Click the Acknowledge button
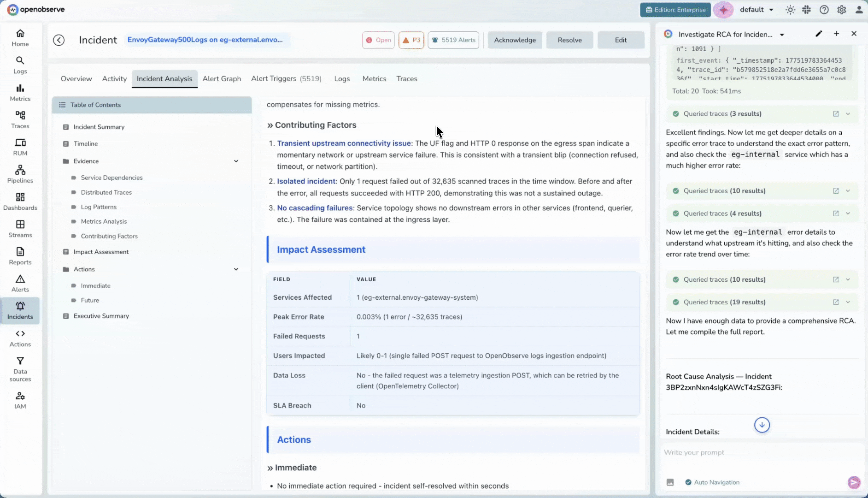This screenshot has height=498, width=868. point(515,40)
